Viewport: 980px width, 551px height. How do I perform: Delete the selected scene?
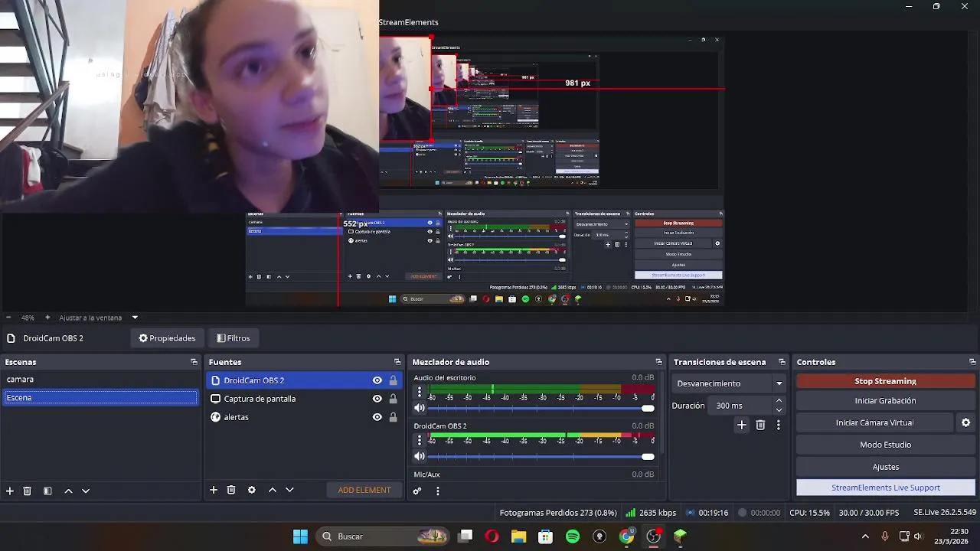pos(27,491)
